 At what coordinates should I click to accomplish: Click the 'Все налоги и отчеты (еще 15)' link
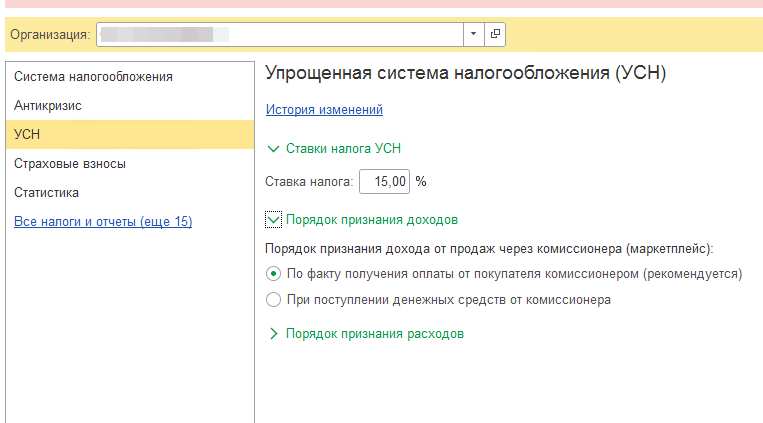103,221
